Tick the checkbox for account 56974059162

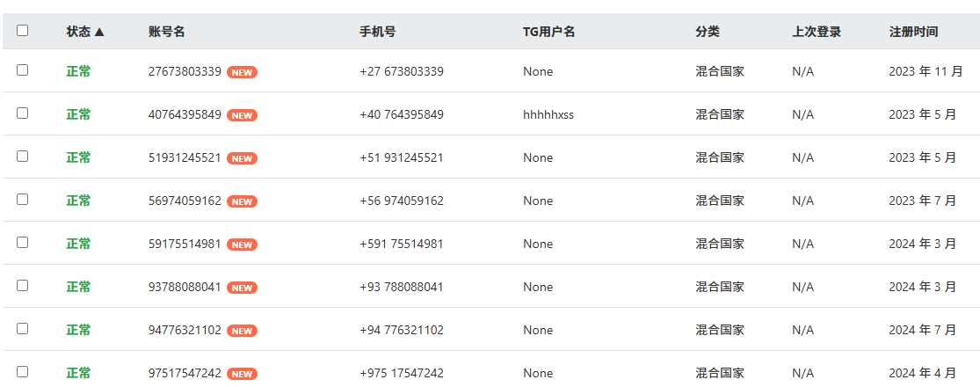coord(23,199)
